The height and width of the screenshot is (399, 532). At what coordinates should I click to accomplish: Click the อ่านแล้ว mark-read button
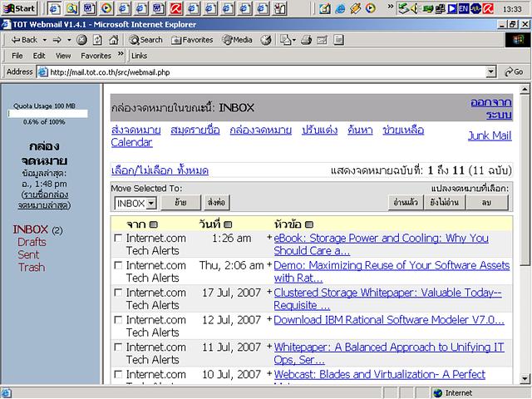pos(406,203)
